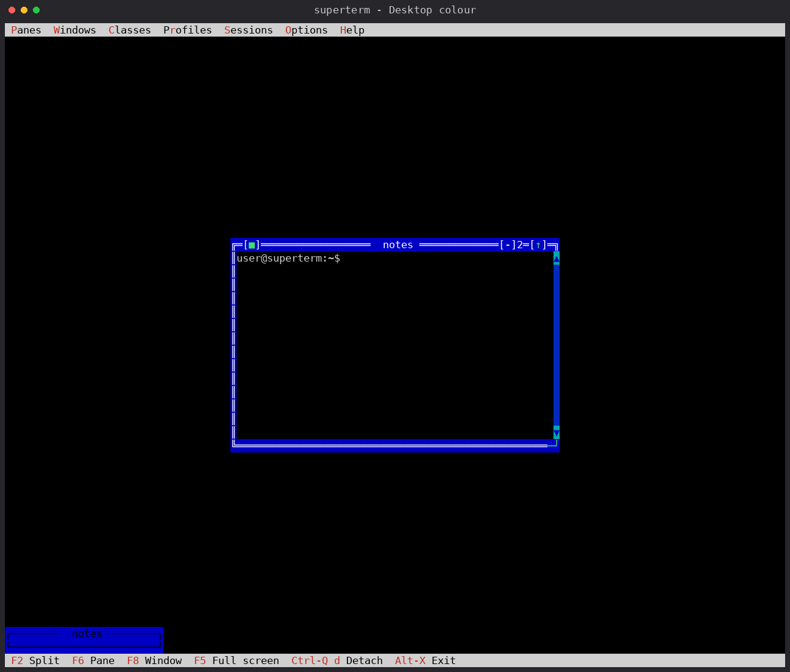The width and height of the screenshot is (790, 672).
Task: Minimize superterm with the yellow button
Action: 24,10
